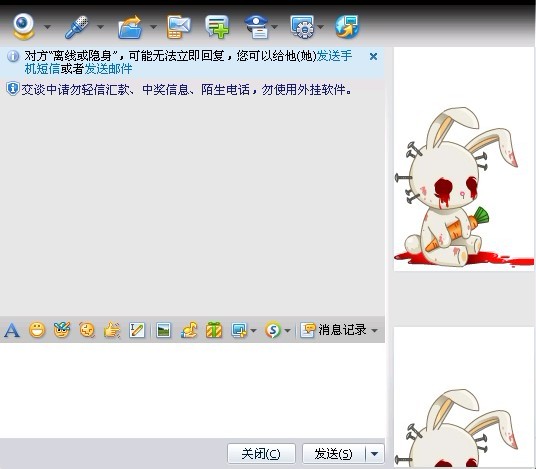
Task: Open the remote desktop globe-arrow icon
Action: pyautogui.click(x=347, y=26)
